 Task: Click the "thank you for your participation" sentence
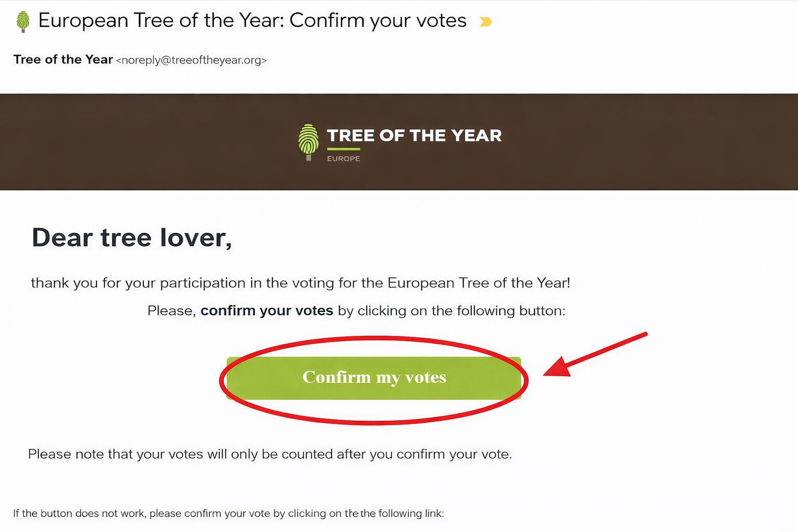coord(300,283)
